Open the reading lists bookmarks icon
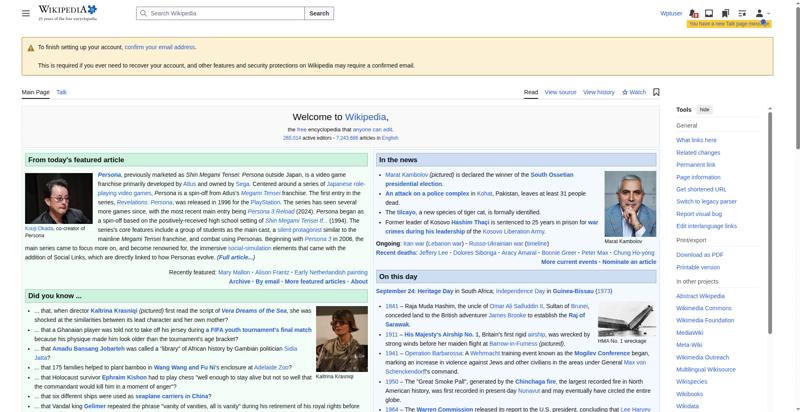Viewport: 800px width, 412px height. point(726,13)
